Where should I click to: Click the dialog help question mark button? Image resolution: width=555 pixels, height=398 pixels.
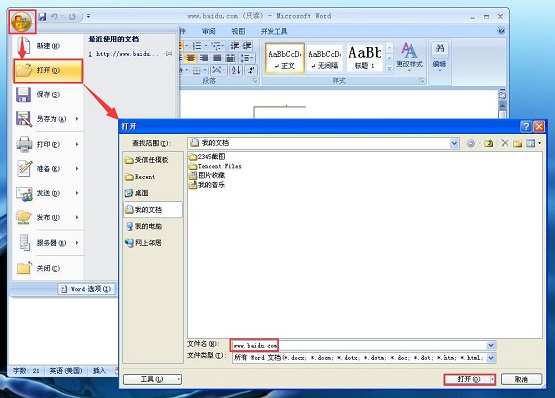(x=526, y=126)
